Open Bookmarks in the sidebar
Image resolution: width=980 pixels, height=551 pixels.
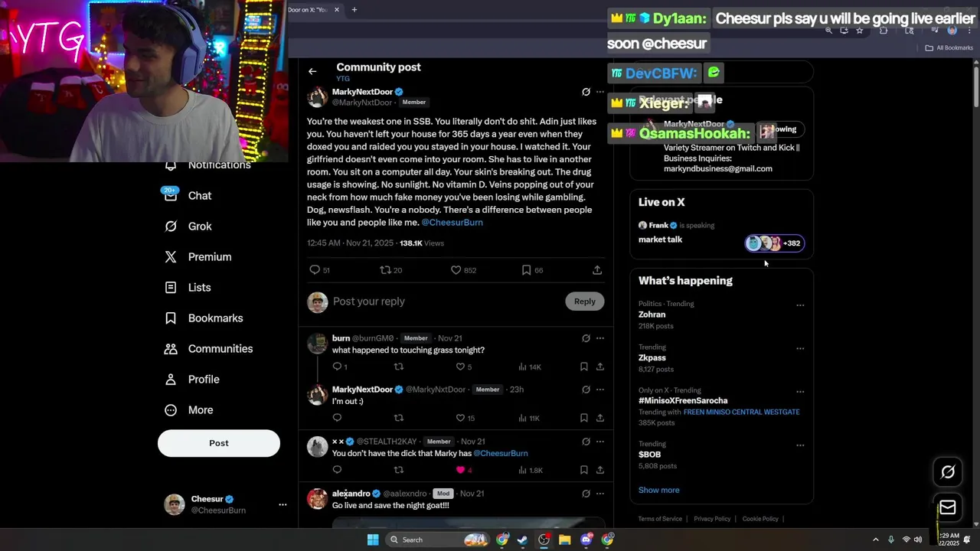click(204, 318)
